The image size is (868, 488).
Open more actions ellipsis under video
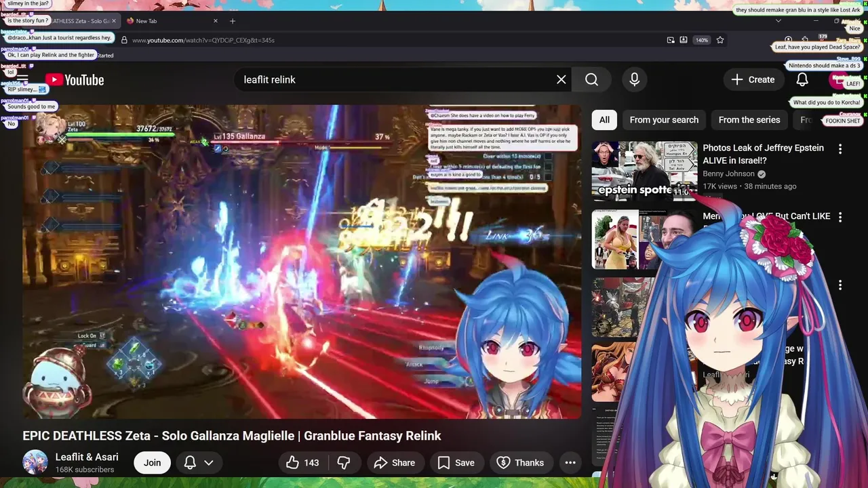pyautogui.click(x=570, y=462)
